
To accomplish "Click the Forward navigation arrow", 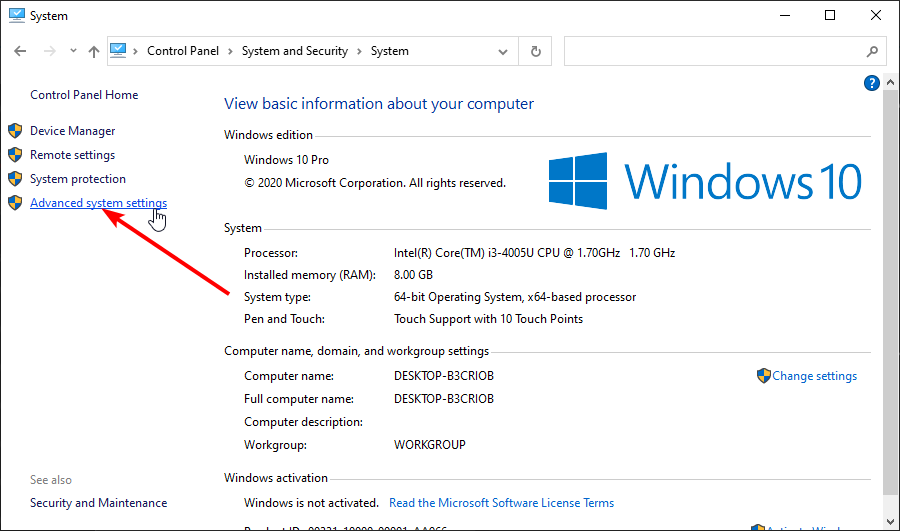I will point(50,51).
